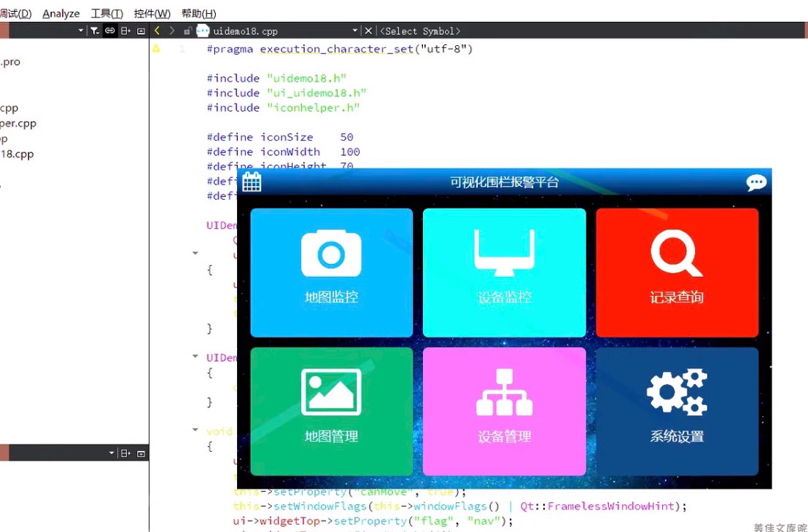Open the 系统设置 gears tile
The width and height of the screenshot is (808, 532).
[x=677, y=411]
